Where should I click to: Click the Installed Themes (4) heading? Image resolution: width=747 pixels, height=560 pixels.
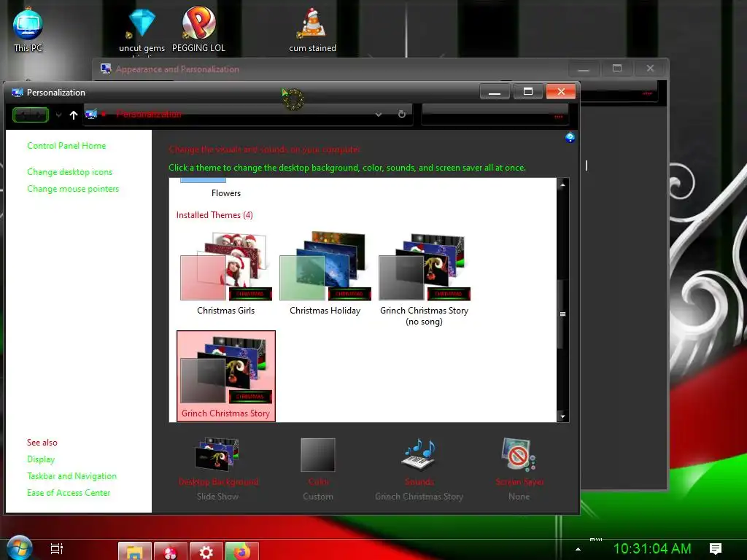point(214,215)
